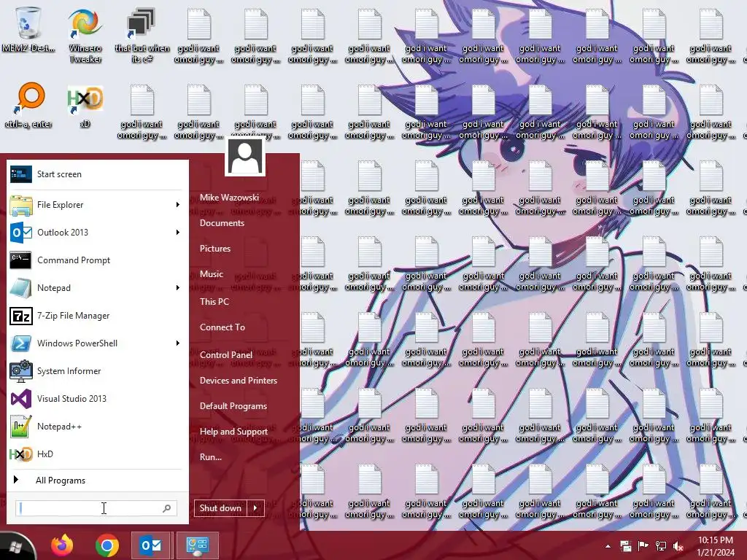Expand Notepad jump list arrow
747x560 pixels.
click(178, 287)
